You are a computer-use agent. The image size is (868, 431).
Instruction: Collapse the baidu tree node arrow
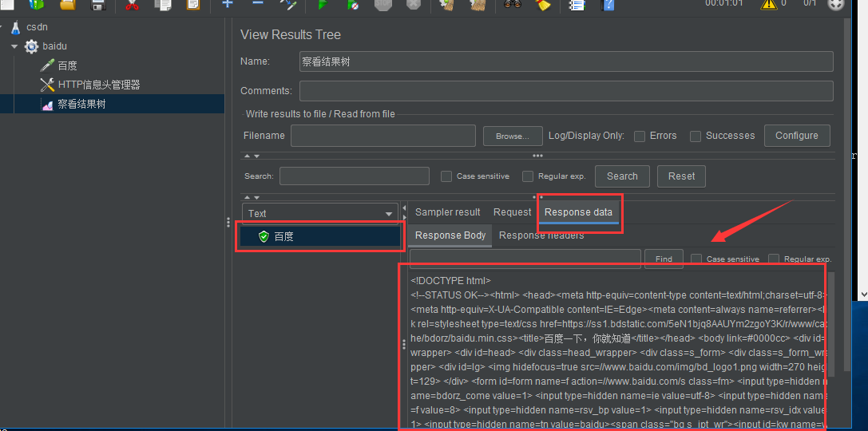14,46
